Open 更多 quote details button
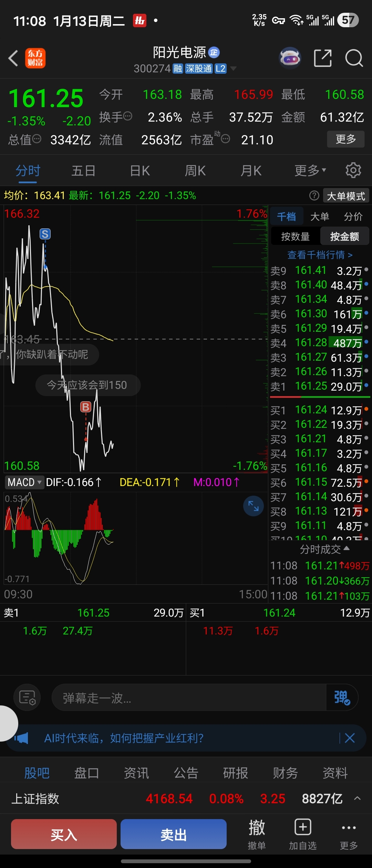Image resolution: width=372 pixels, height=868 pixels. [345, 139]
